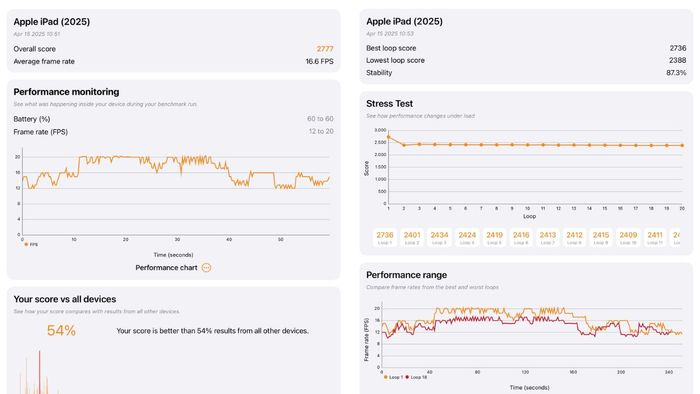Viewport: 700px width, 394px height.
Task: Click the loop 2 data point on stress chart
Action: tap(404, 145)
